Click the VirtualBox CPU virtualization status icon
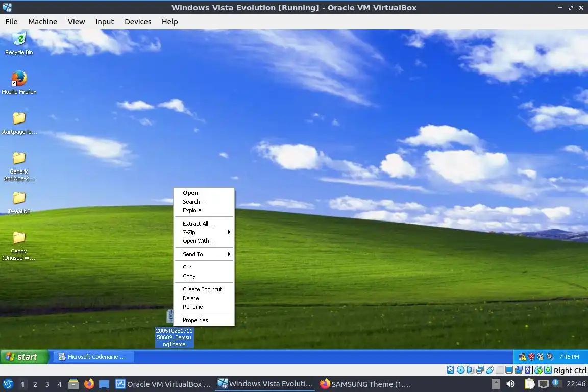Screen dimensions: 588x392 [x=528, y=370]
